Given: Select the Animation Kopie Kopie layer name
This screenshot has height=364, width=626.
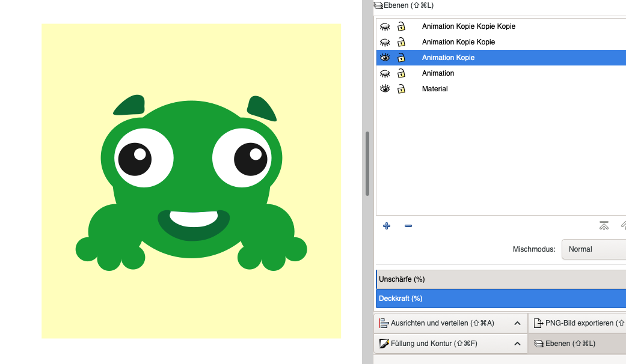Looking at the screenshot, I should point(458,42).
